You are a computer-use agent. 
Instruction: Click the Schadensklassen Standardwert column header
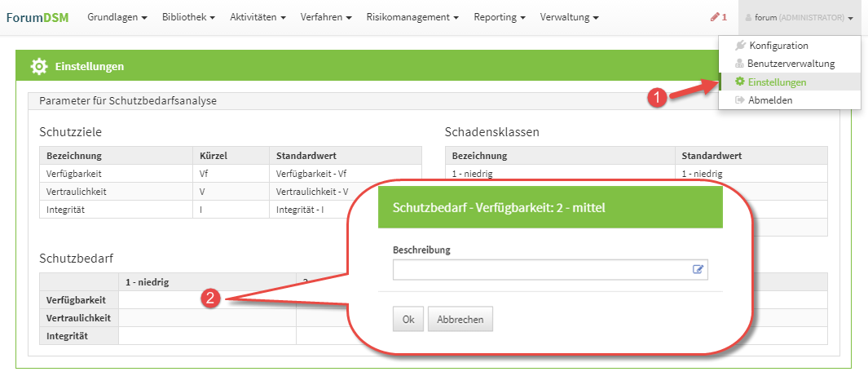pyautogui.click(x=751, y=156)
